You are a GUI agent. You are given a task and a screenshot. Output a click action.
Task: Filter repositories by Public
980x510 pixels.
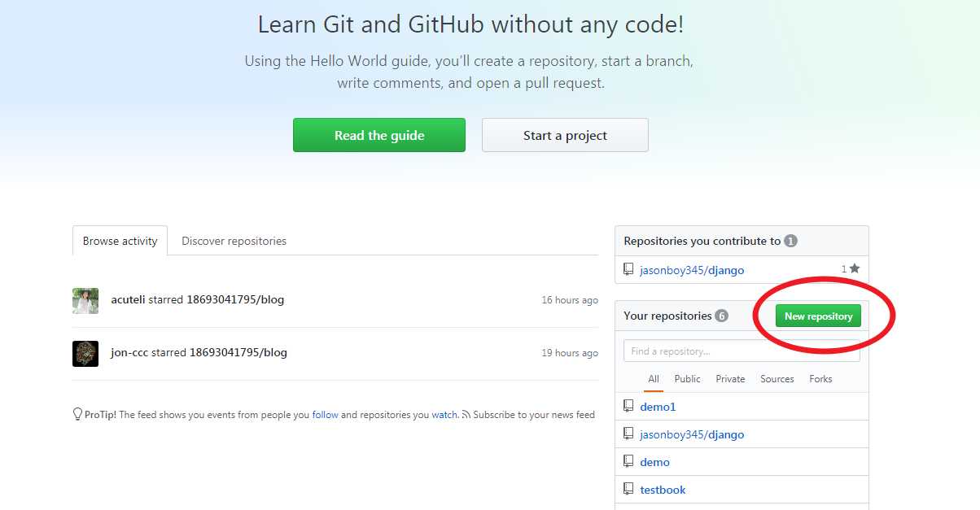click(687, 379)
